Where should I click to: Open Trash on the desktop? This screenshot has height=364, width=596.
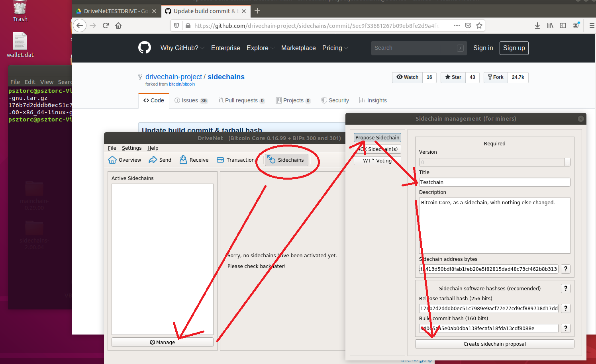coord(20,11)
